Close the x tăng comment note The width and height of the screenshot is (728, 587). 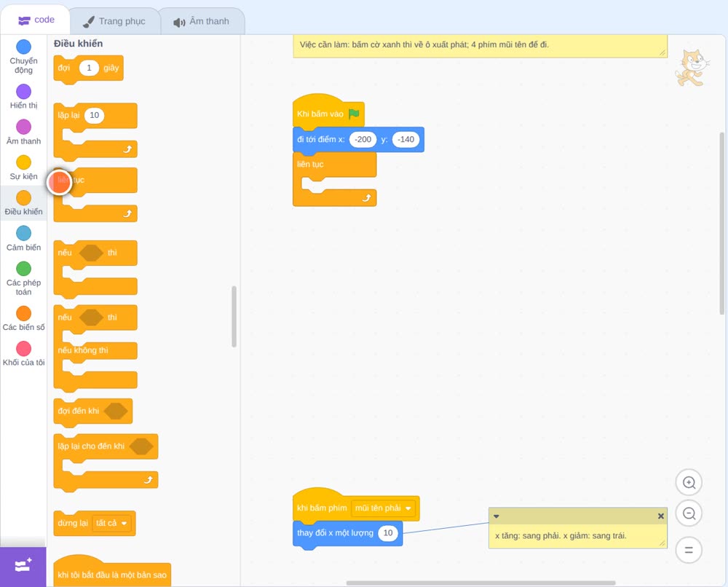pos(661,516)
